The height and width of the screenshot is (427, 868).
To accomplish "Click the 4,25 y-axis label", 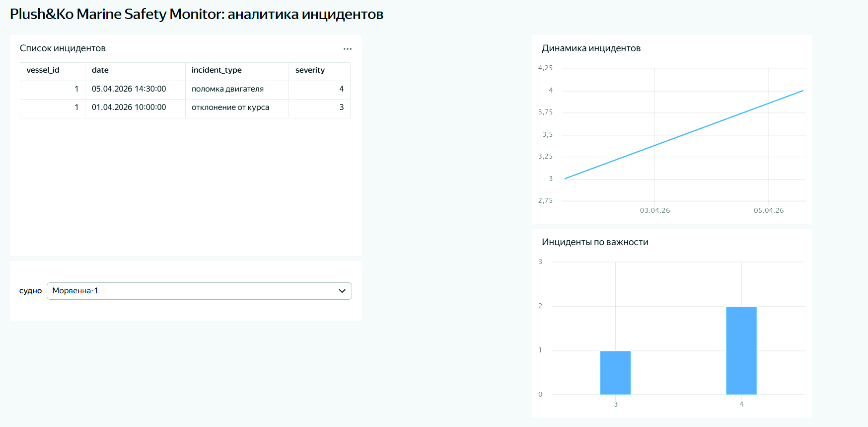I will pos(545,68).
